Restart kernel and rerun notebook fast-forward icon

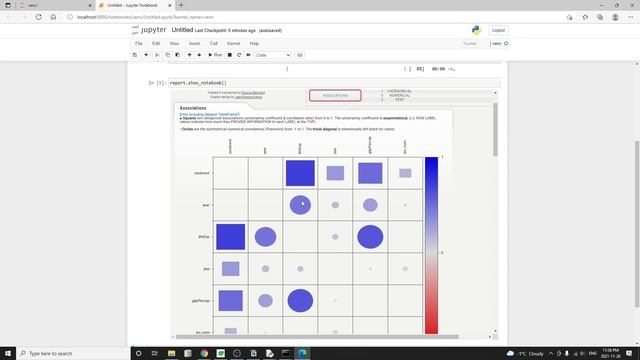[x=248, y=55]
